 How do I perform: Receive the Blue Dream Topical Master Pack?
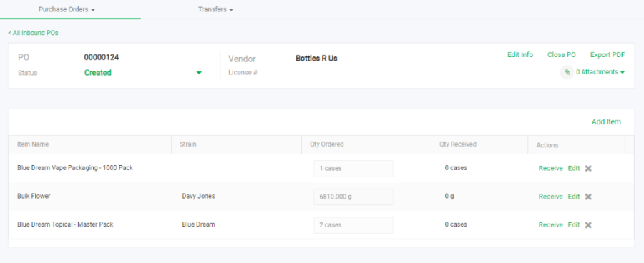550,225
